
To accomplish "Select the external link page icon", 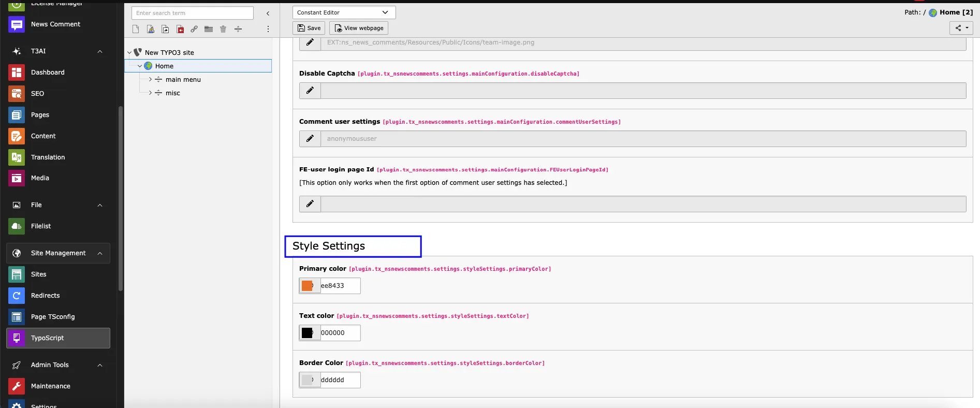I will (194, 29).
